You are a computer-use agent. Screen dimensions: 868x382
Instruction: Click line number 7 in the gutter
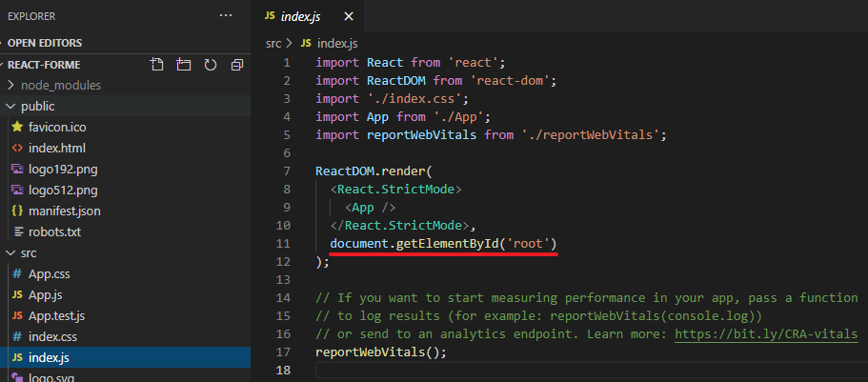click(x=286, y=171)
